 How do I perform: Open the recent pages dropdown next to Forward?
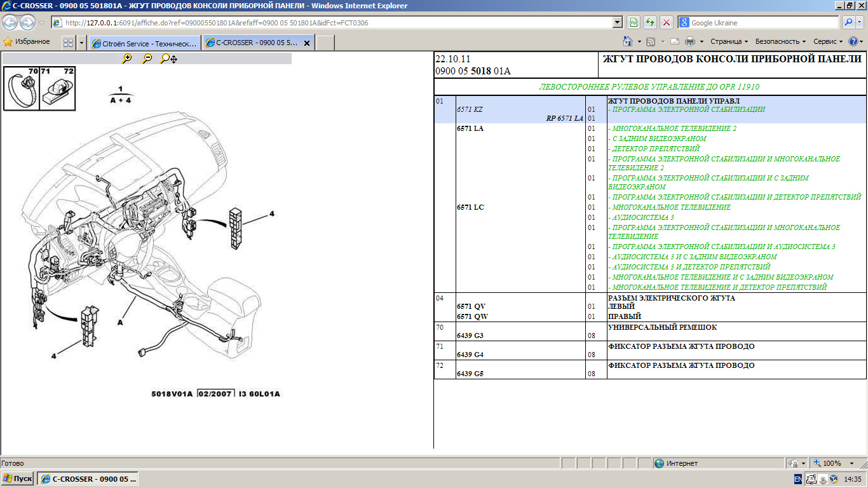pyautogui.click(x=41, y=22)
